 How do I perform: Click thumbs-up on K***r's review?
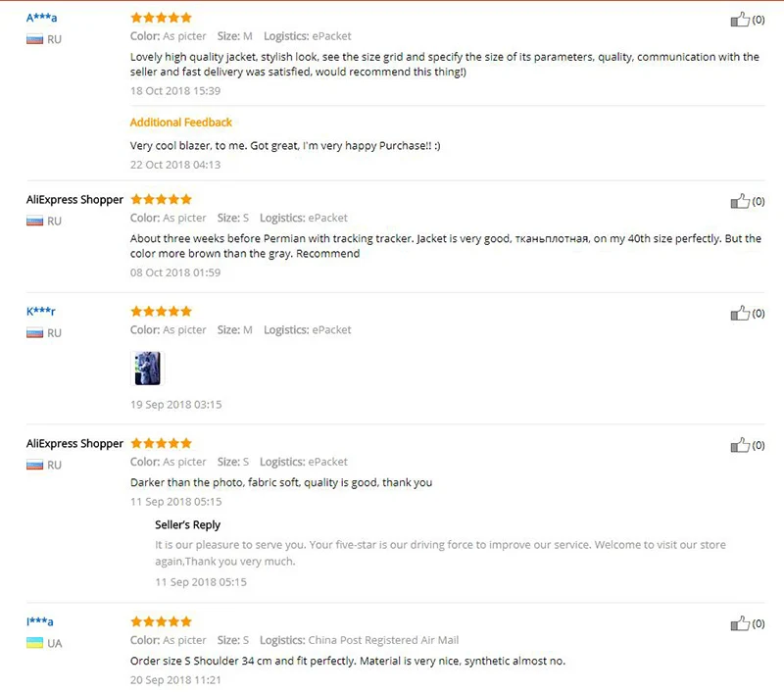coord(740,313)
